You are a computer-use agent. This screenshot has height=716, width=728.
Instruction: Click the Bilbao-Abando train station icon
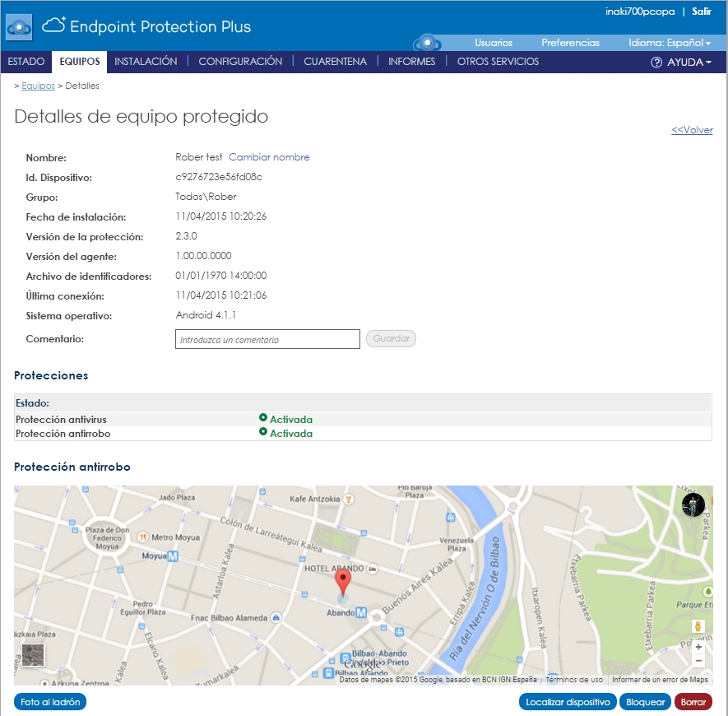(x=345, y=658)
